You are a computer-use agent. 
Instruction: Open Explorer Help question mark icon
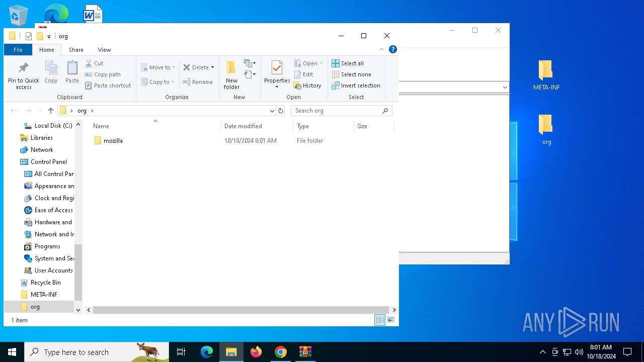[x=393, y=49]
